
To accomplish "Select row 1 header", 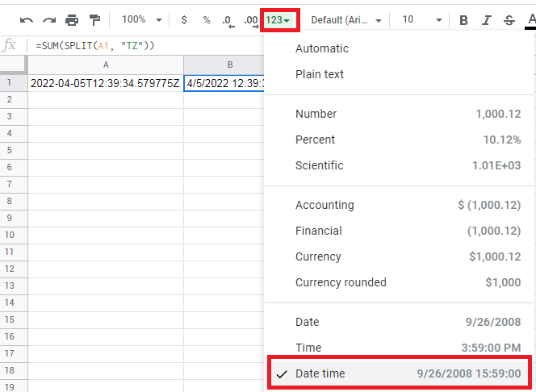I will tap(14, 83).
